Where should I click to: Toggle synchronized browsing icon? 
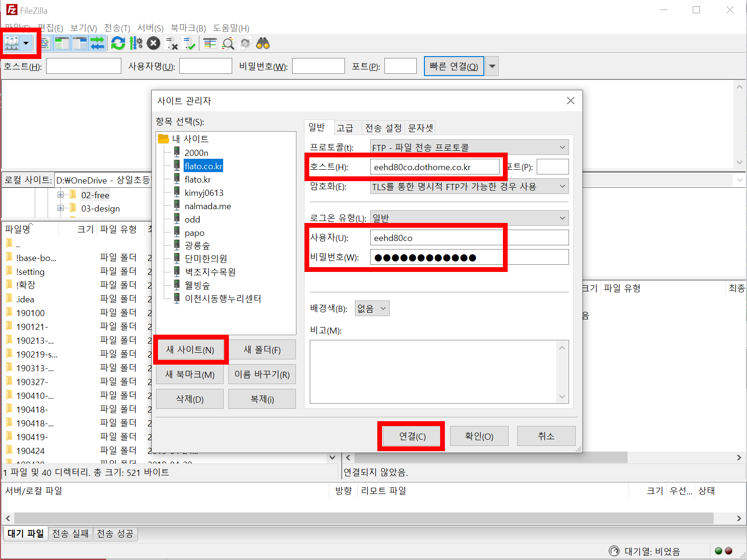click(245, 43)
